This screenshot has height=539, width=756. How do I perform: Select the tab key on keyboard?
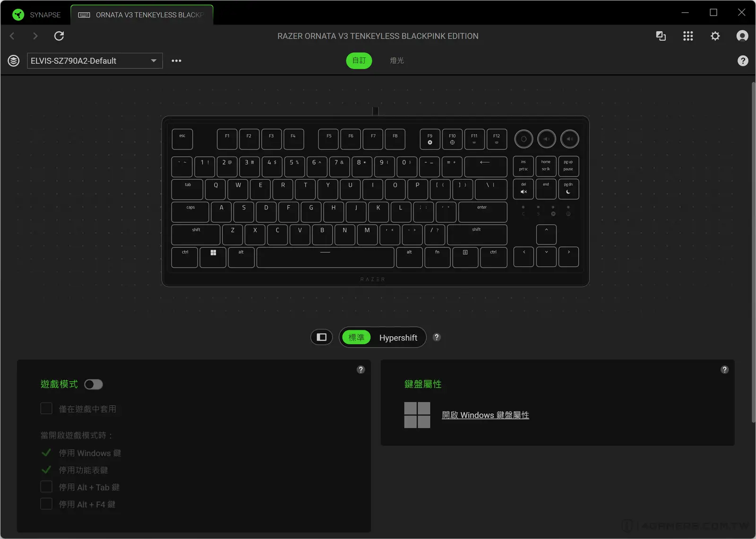tap(188, 189)
